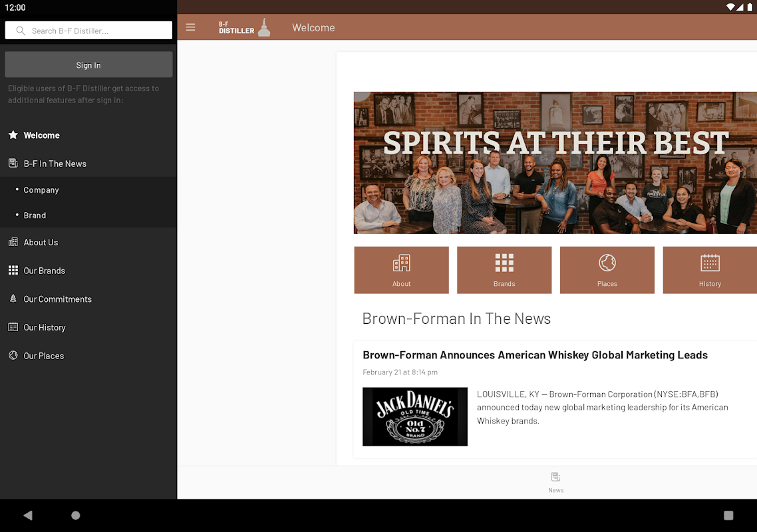Tap the Android back button
This screenshot has width=757, height=532.
27,515
